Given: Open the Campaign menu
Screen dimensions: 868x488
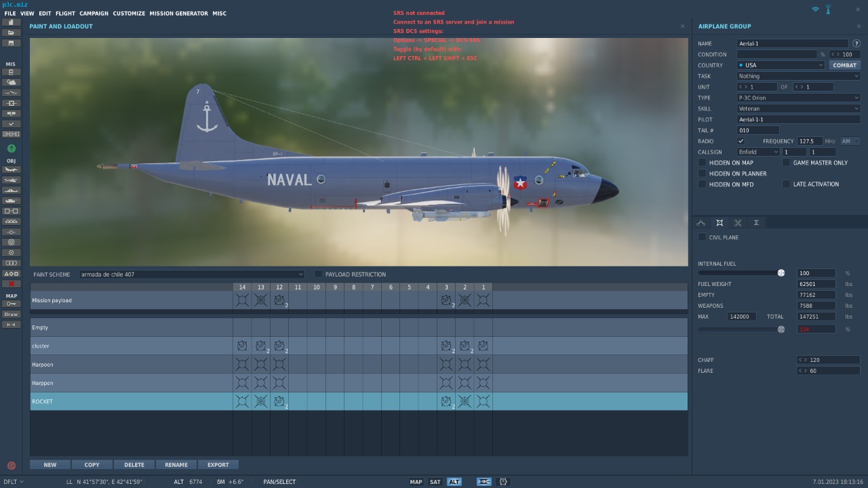Looking at the screenshot, I should click(94, 14).
